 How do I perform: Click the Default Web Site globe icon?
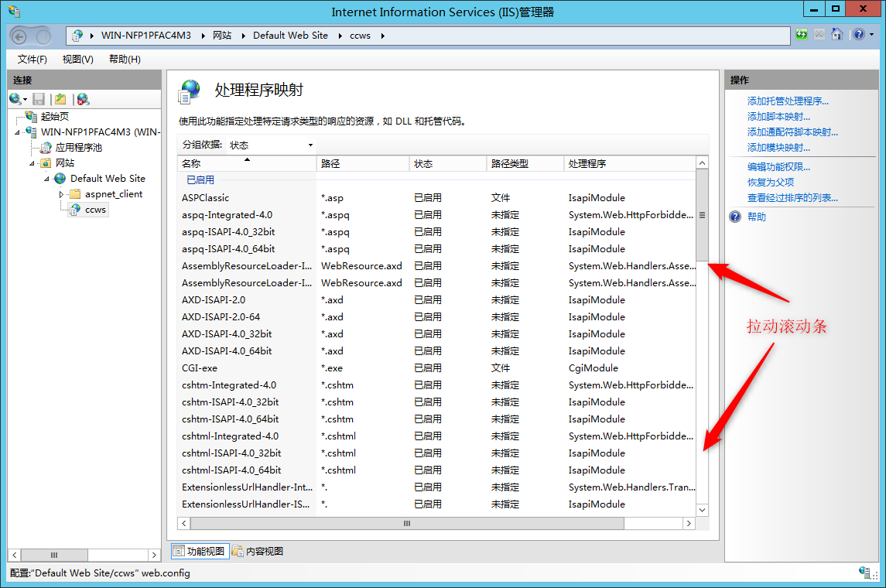[60, 179]
